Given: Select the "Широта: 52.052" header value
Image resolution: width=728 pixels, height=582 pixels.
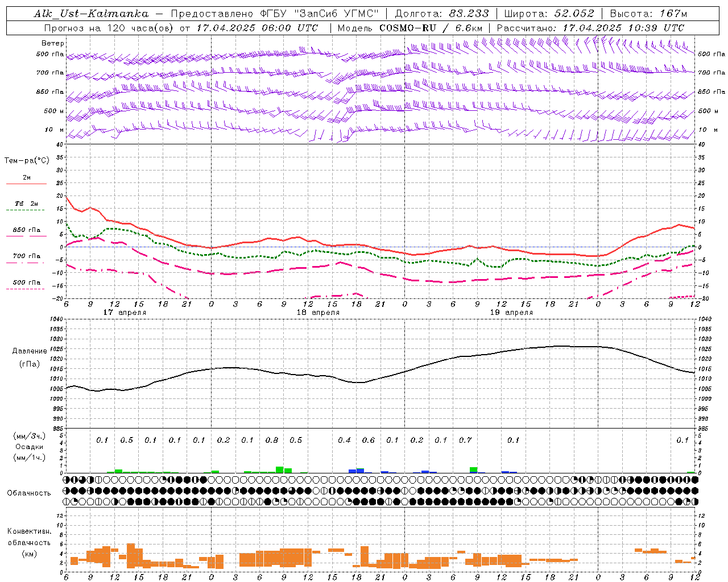Looking at the screenshot, I should [549, 14].
